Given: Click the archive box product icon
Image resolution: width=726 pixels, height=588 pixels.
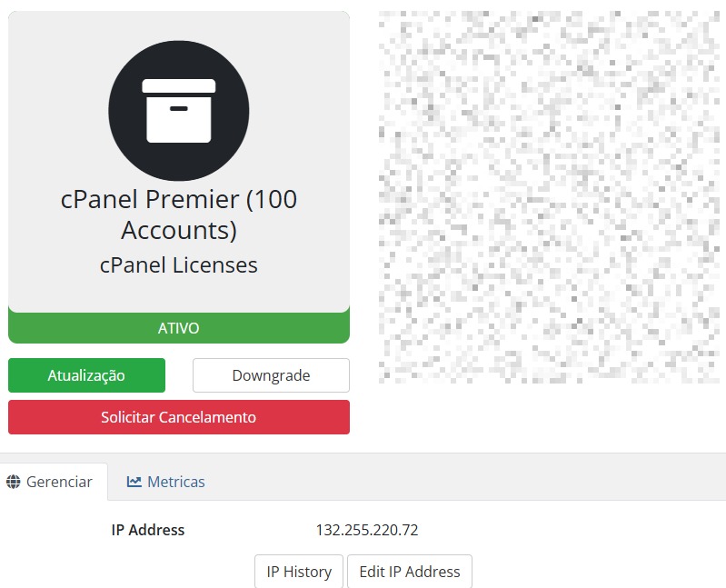Looking at the screenshot, I should (179, 111).
